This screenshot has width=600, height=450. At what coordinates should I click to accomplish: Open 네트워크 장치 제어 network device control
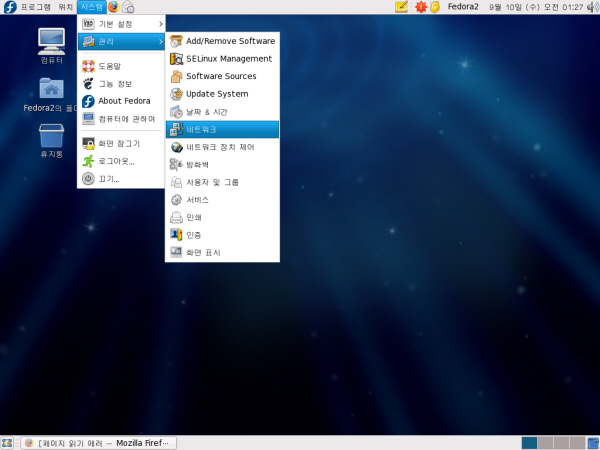[x=222, y=147]
